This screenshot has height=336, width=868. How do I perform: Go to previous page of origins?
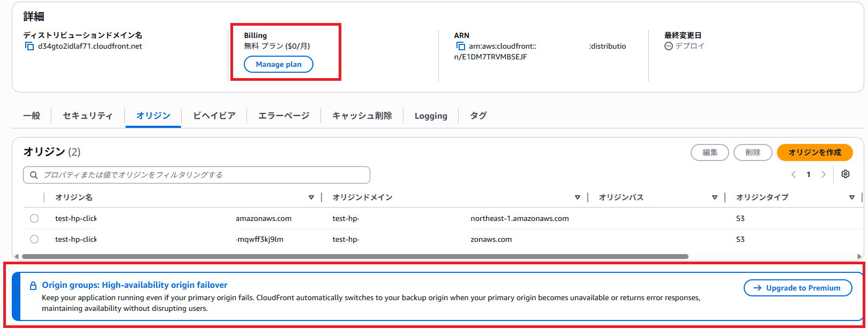tap(794, 174)
